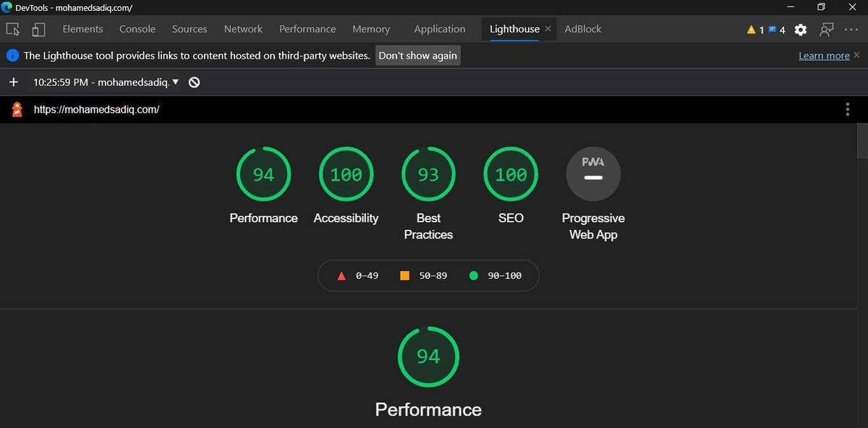This screenshot has width=868, height=428.
Task: Close the Lighthouse tab with its x
Action: pyautogui.click(x=548, y=29)
